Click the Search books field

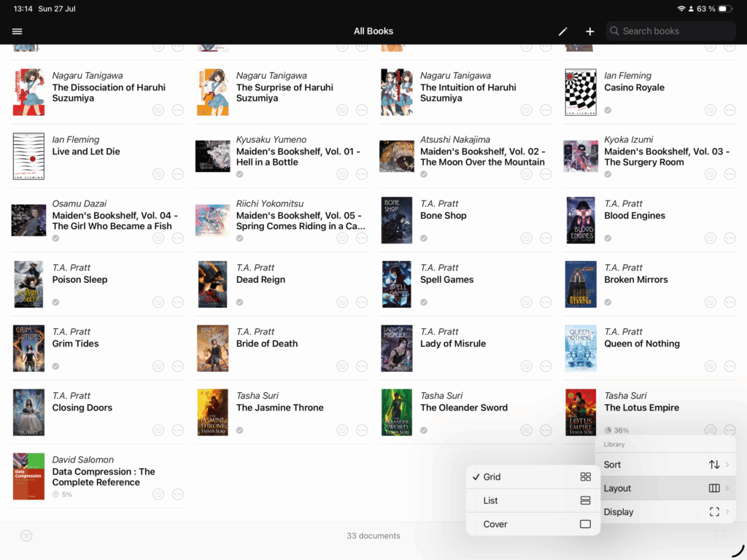coord(671,31)
